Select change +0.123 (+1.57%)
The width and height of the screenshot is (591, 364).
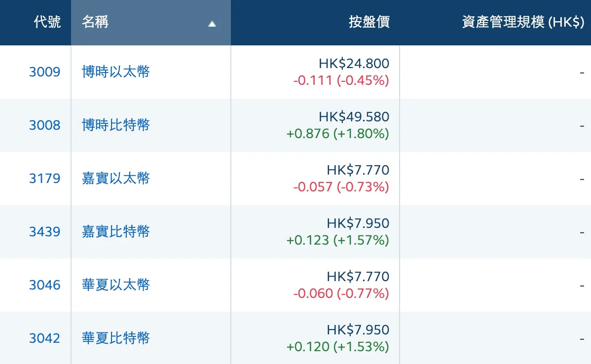338,240
